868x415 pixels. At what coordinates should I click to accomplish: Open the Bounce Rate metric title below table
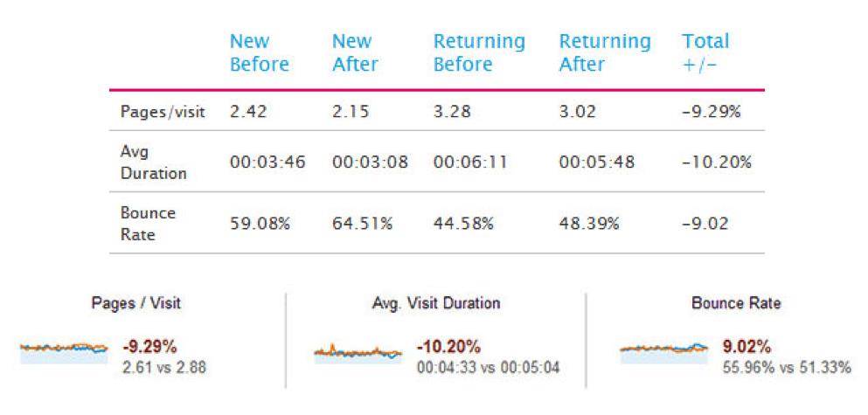point(736,304)
